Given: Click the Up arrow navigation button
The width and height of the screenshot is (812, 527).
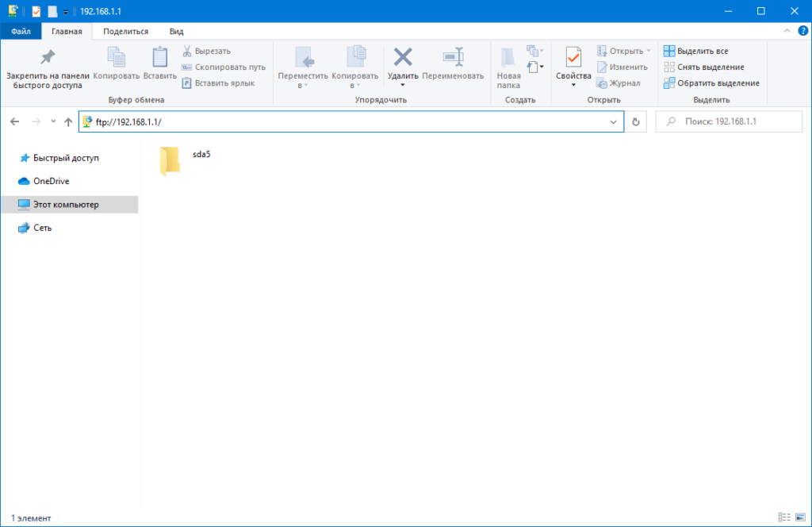Looking at the screenshot, I should click(68, 122).
